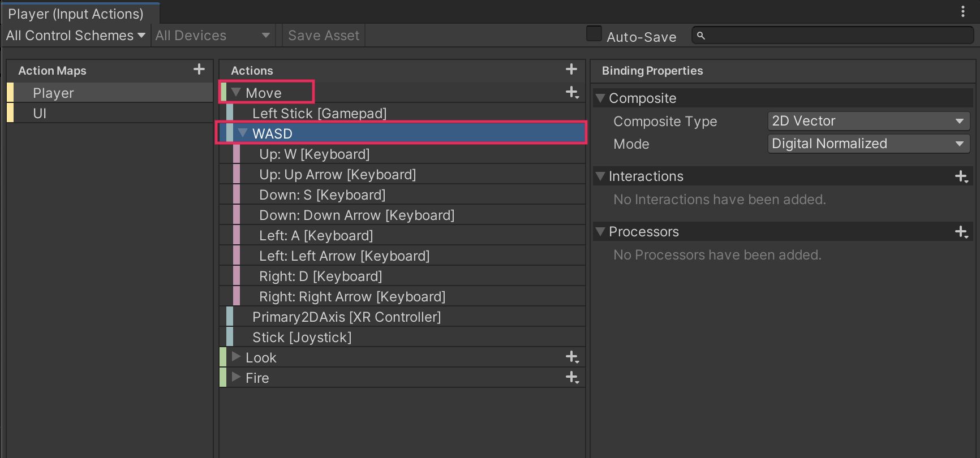
Task: Select the Player (Input Actions) tab
Action: (x=76, y=14)
